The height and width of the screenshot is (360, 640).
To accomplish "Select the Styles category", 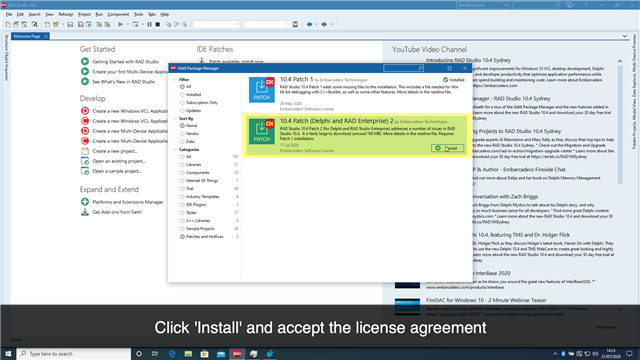I will pos(182,213).
